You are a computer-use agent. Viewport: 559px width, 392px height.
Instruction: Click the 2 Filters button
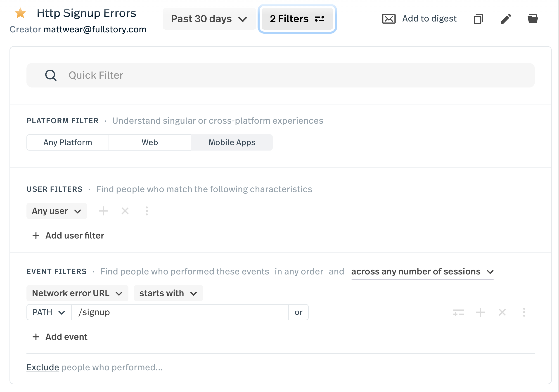[x=297, y=19]
